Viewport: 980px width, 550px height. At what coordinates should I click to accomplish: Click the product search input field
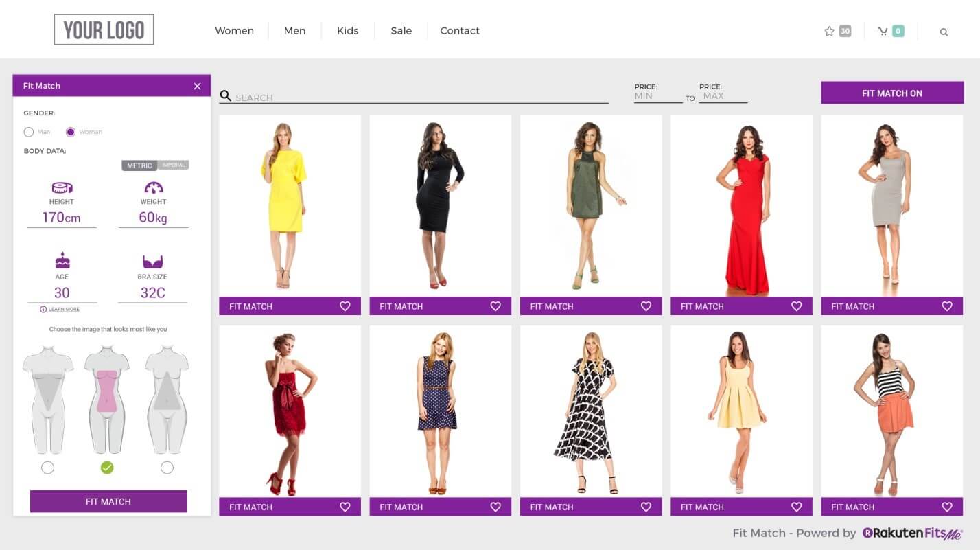click(x=420, y=98)
